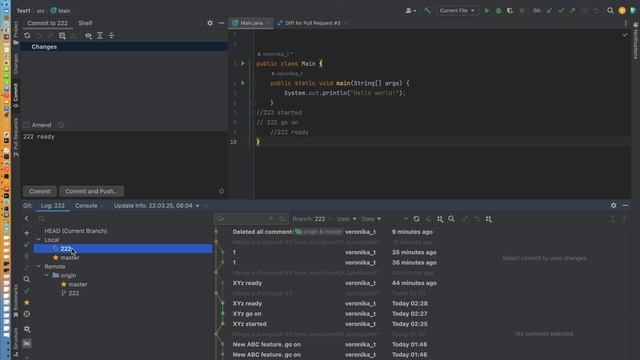The height and width of the screenshot is (360, 640).
Task: Open Git tool window settings gear
Action: (x=613, y=206)
